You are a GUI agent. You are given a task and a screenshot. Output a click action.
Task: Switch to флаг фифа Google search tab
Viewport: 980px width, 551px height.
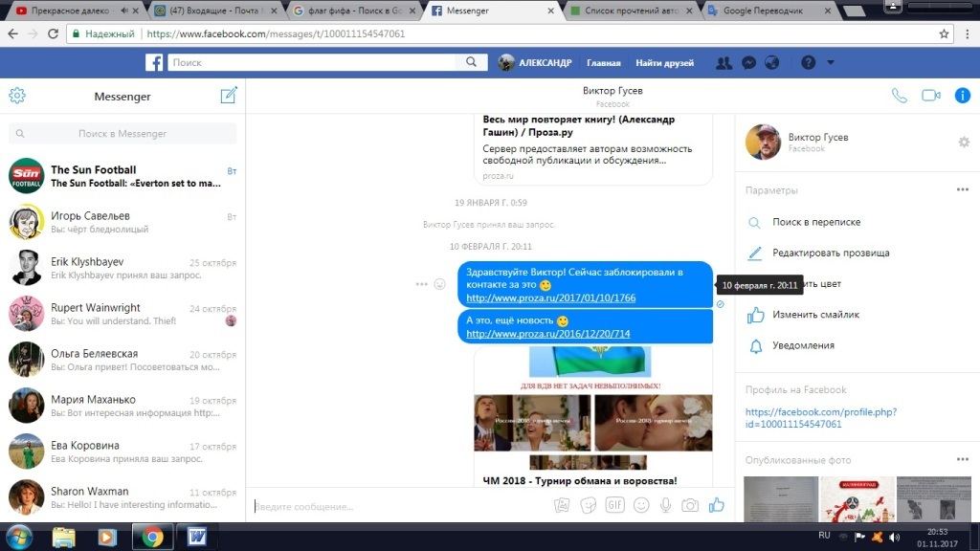(351, 11)
